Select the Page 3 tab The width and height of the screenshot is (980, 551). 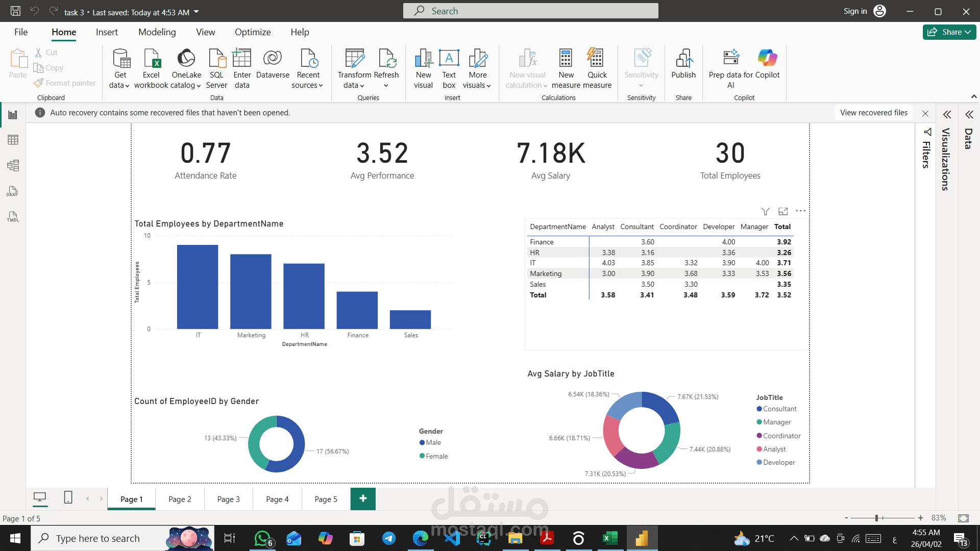(228, 499)
